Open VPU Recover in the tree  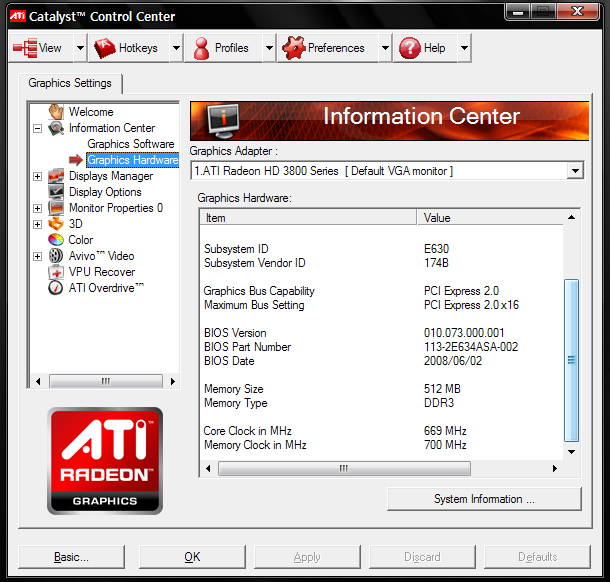point(102,272)
